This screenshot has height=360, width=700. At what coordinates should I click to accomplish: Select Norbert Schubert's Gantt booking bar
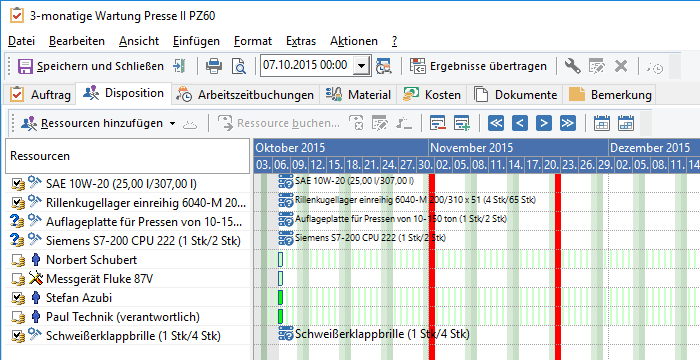coord(280,260)
